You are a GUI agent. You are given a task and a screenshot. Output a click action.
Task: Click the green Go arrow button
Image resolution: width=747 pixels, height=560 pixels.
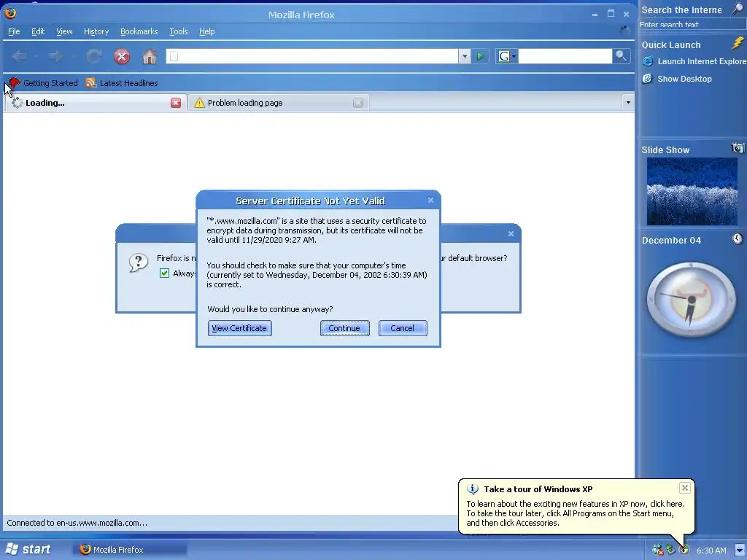coord(480,57)
